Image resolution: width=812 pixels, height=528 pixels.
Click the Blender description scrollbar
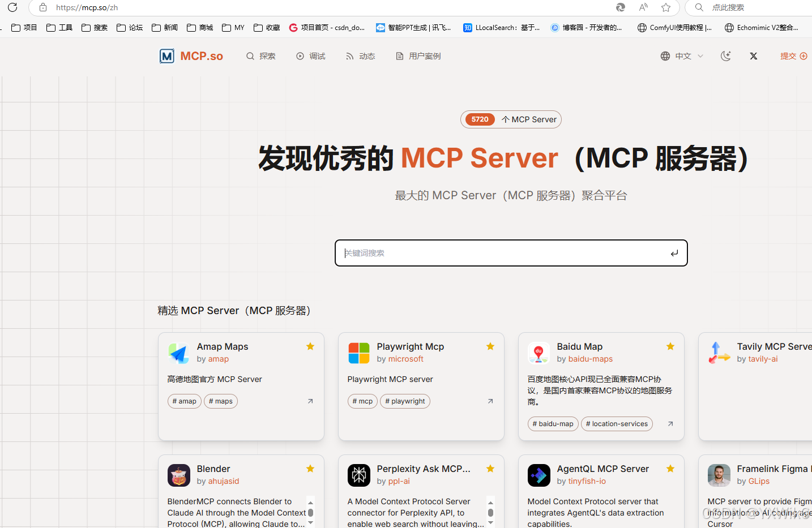pyautogui.click(x=310, y=513)
